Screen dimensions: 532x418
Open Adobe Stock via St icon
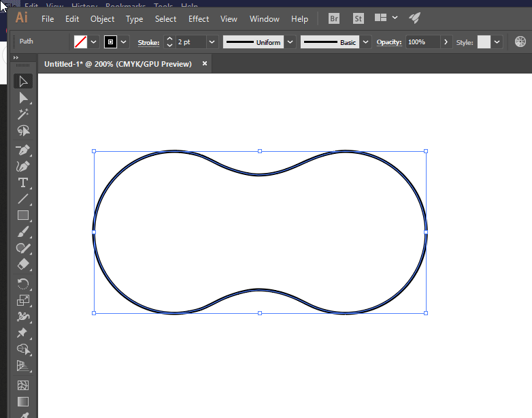pyautogui.click(x=359, y=18)
